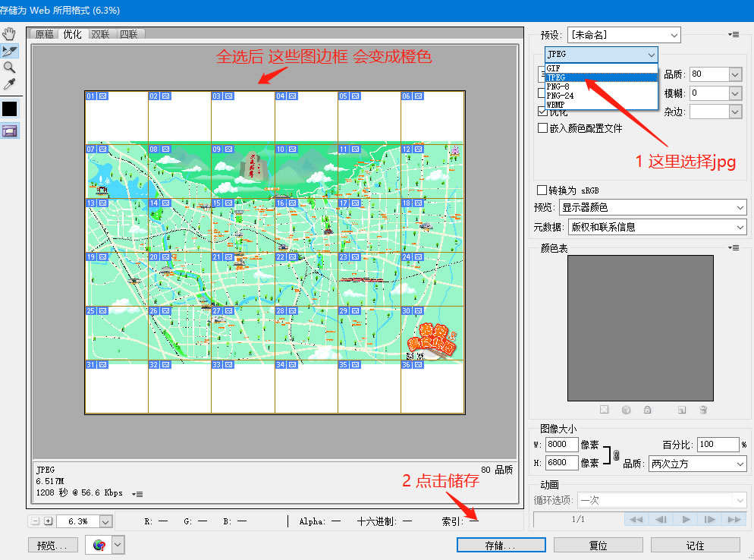This screenshot has height=560, width=754.
Task: Click the image width field 8000
Action: pyautogui.click(x=561, y=445)
